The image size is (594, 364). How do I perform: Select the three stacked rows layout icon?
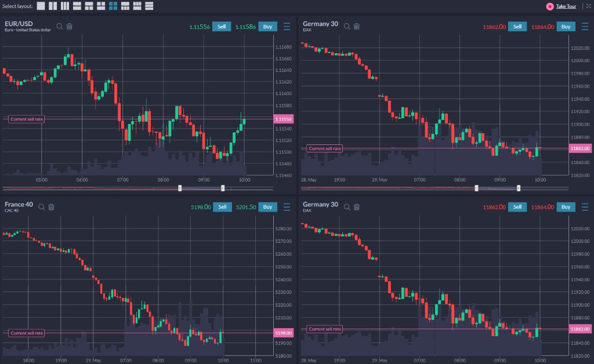[149, 6]
